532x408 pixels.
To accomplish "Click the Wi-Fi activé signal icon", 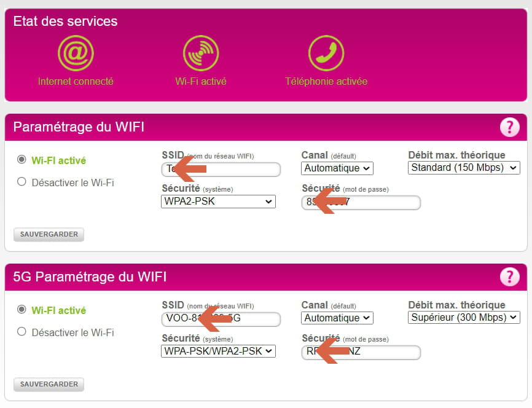I will pos(201,53).
